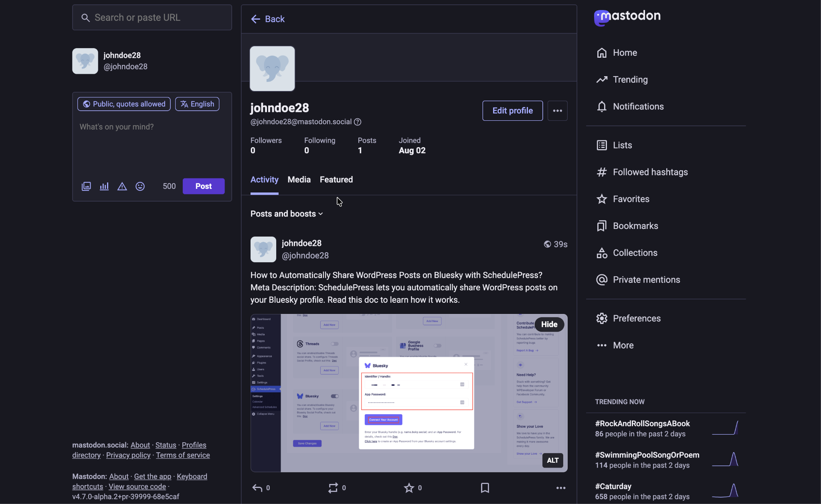
Task: Open post options ellipsis menu
Action: pyautogui.click(x=561, y=488)
